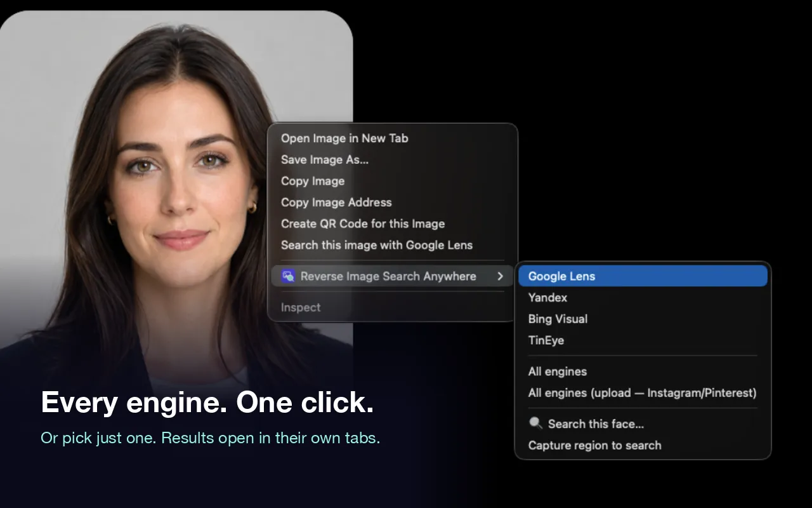Select Yandex search engine
Screen dimensions: 812x508
pyautogui.click(x=547, y=298)
